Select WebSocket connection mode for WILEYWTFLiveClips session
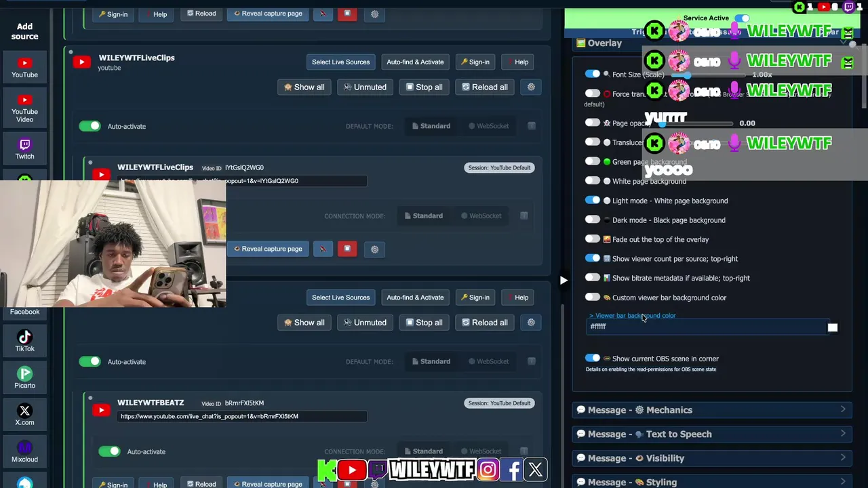The image size is (868, 488). (481, 216)
